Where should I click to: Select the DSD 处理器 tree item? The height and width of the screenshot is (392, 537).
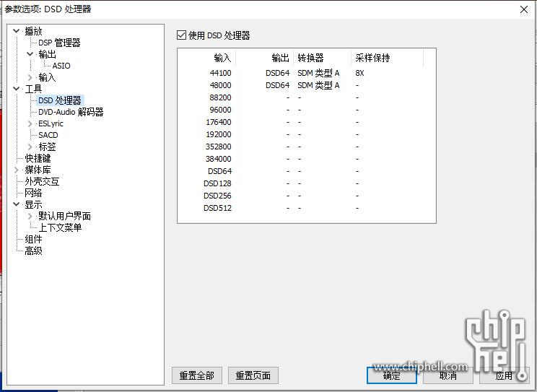tap(60, 100)
